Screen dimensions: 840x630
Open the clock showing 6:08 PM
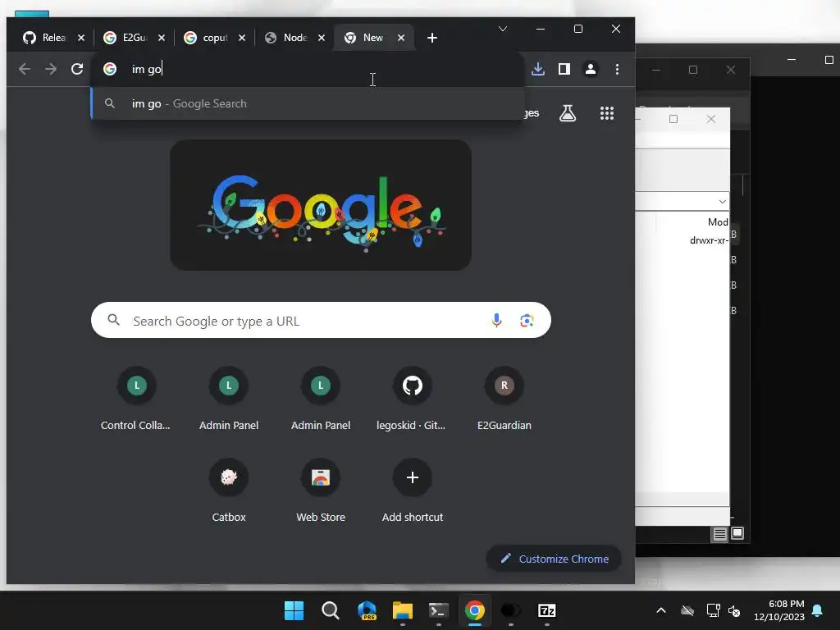pyautogui.click(x=779, y=610)
